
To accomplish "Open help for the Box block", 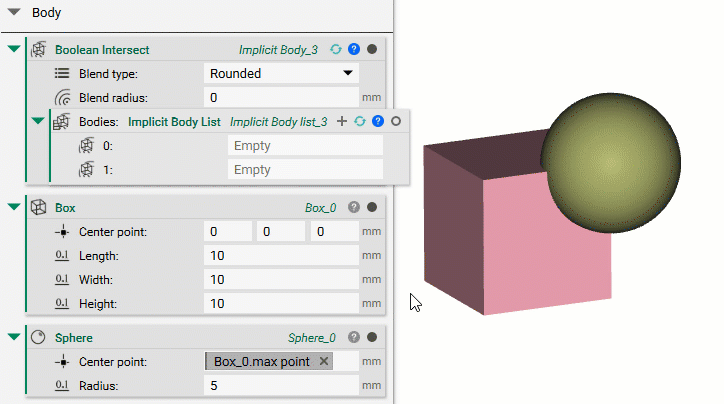I will point(354,207).
